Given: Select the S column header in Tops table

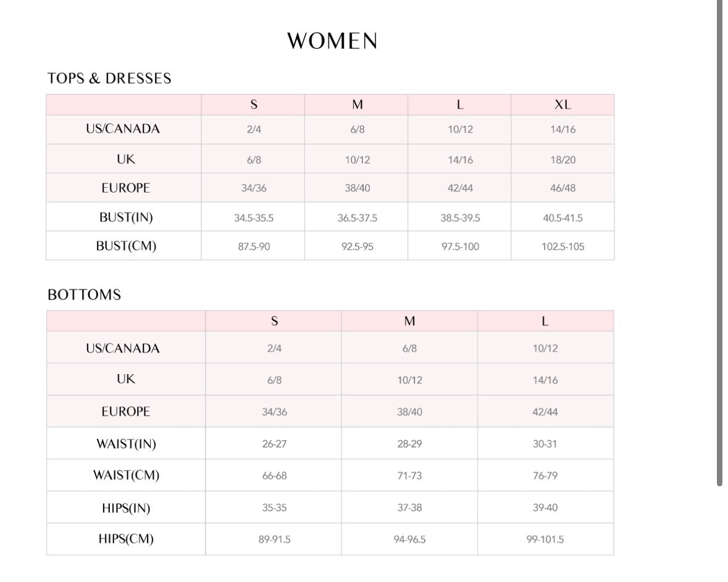Looking at the screenshot, I should coord(253,105).
